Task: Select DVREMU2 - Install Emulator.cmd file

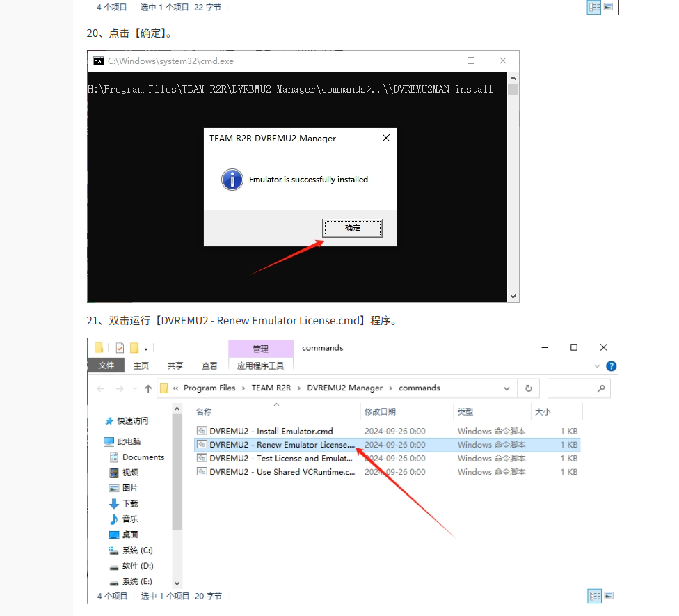Action: [x=271, y=432]
